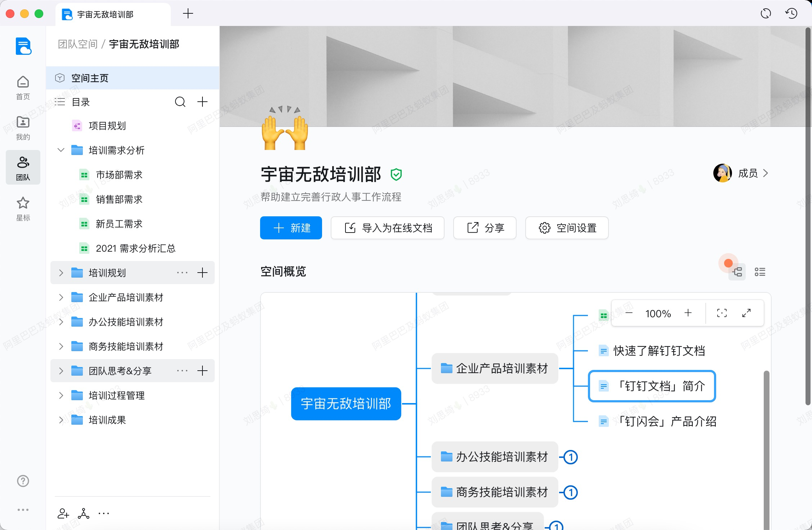Screen dimensions: 812x530
Task: Switch 空间概览 to list view
Action: pos(760,272)
